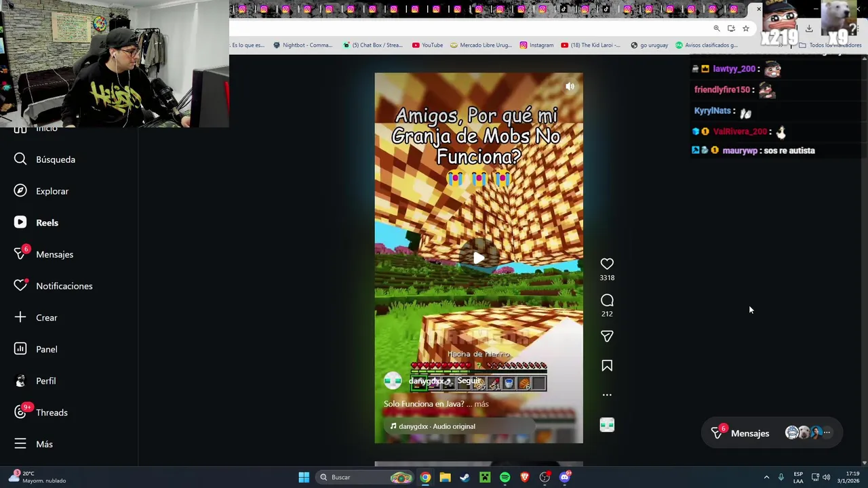Image resolution: width=868 pixels, height=488 pixels.
Task: Open the Minecraft creeper taskbar icon
Action: [x=485, y=477]
